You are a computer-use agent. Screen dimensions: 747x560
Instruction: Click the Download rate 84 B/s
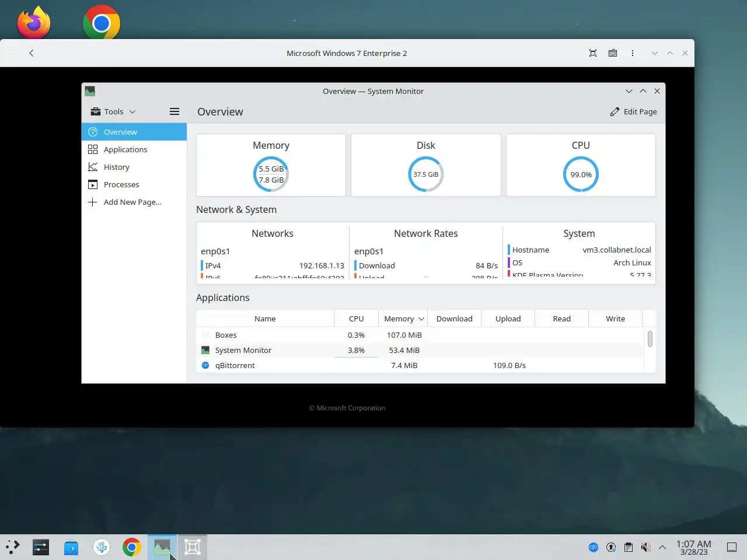(x=487, y=265)
